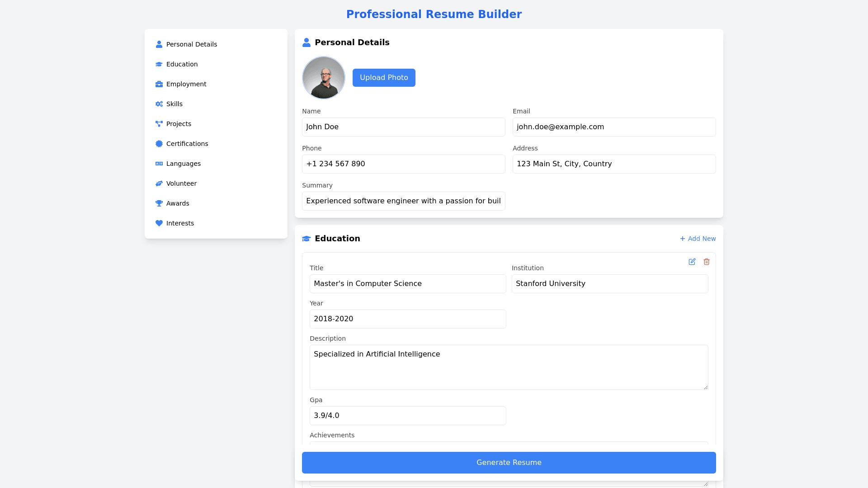Click the edit pencil icon on education entry
Screen dimensions: 868x488
tap(692, 262)
